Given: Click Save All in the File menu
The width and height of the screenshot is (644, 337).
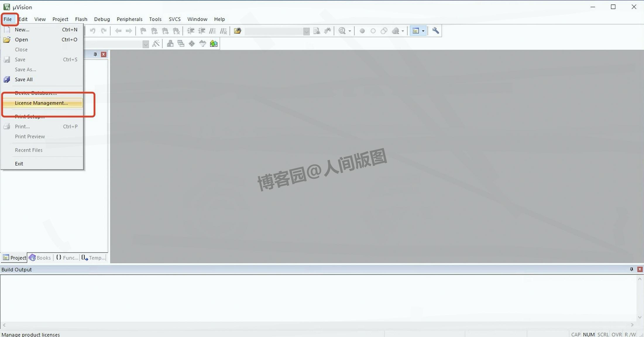Looking at the screenshot, I should [24, 79].
